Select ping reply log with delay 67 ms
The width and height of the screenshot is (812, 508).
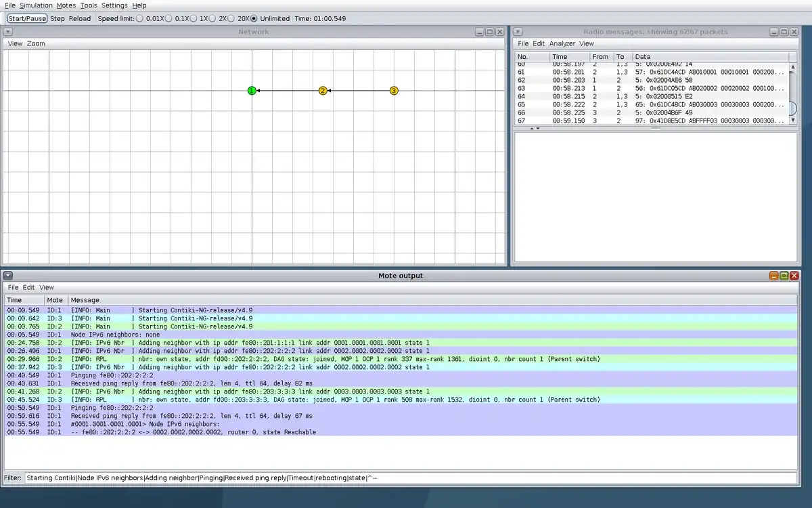[x=401, y=416]
